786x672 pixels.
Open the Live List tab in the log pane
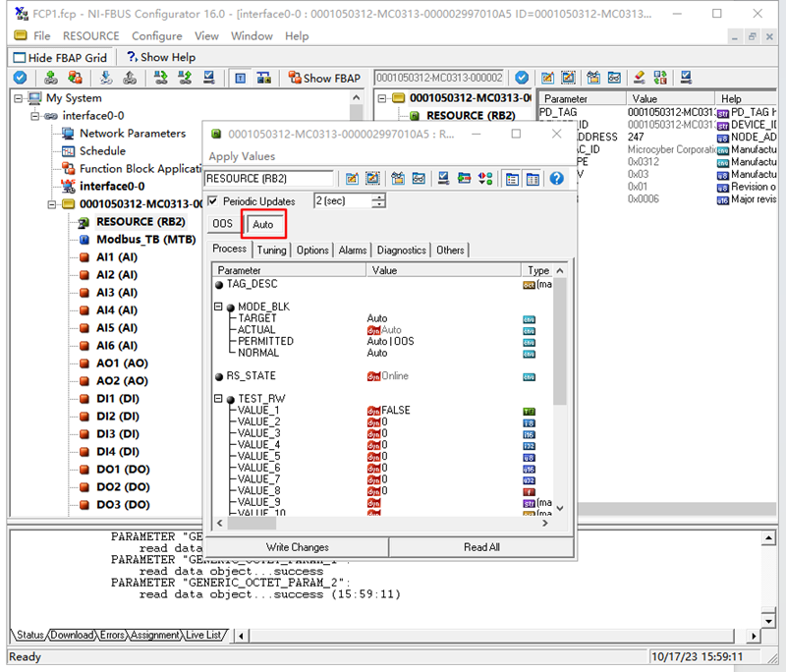click(203, 635)
